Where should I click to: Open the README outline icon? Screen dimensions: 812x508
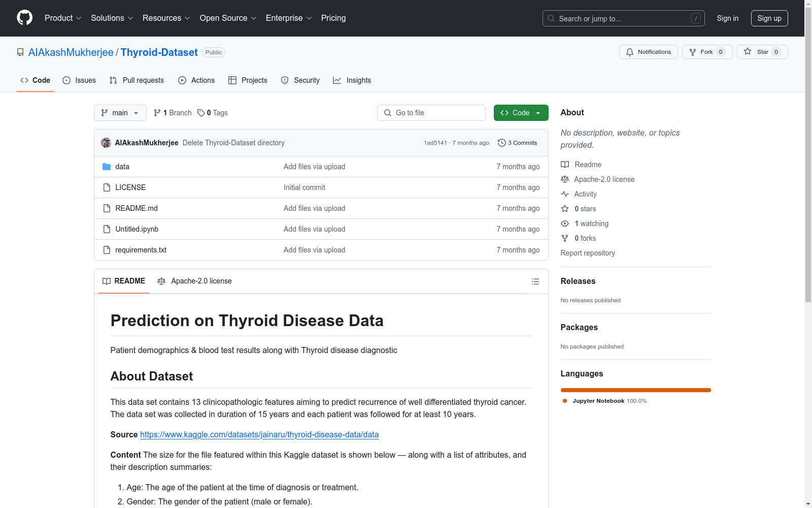(x=535, y=281)
